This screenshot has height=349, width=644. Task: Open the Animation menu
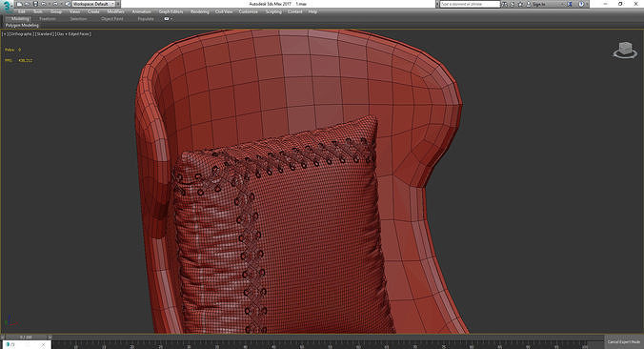point(141,11)
